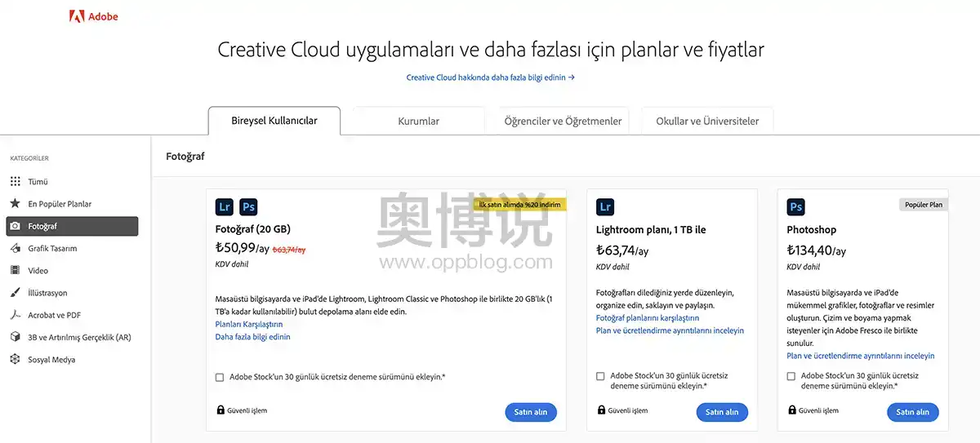Select En Popüler Planlar category
Viewport: 980px width, 443px height.
pos(60,204)
